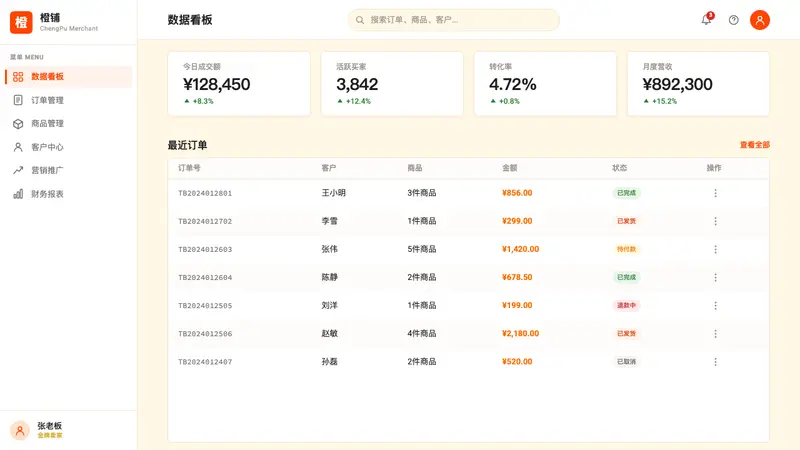Click customer name 赵敏
The width and height of the screenshot is (800, 450).
[330, 333]
